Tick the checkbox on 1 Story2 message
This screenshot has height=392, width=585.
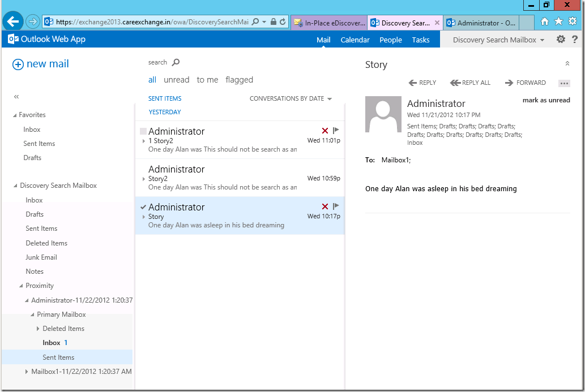(143, 131)
